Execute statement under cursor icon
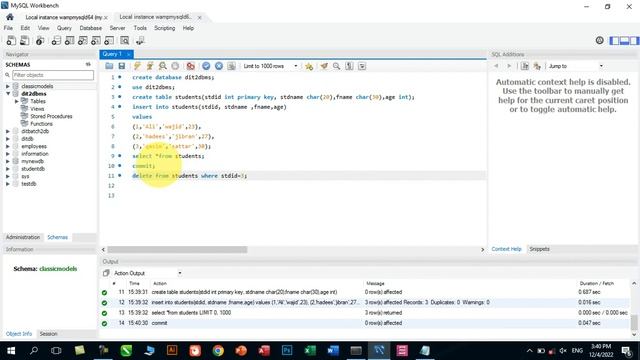The height and width of the screenshot is (360, 640). pos(150,66)
